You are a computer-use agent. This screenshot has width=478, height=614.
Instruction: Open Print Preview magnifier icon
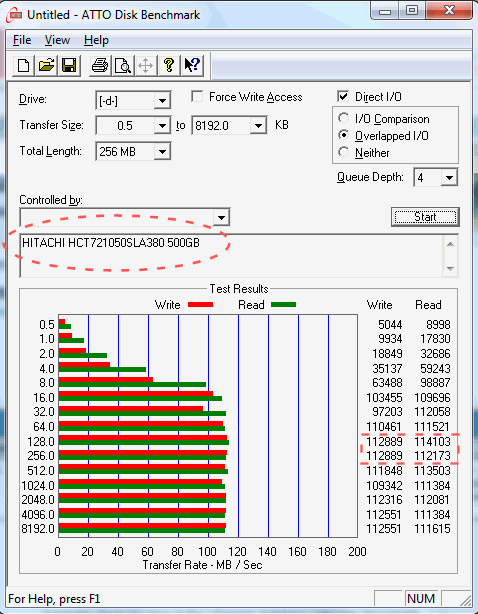[123, 65]
